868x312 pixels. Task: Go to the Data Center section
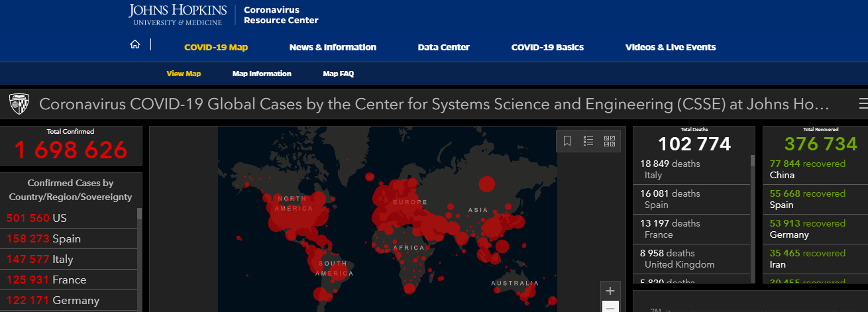[443, 47]
